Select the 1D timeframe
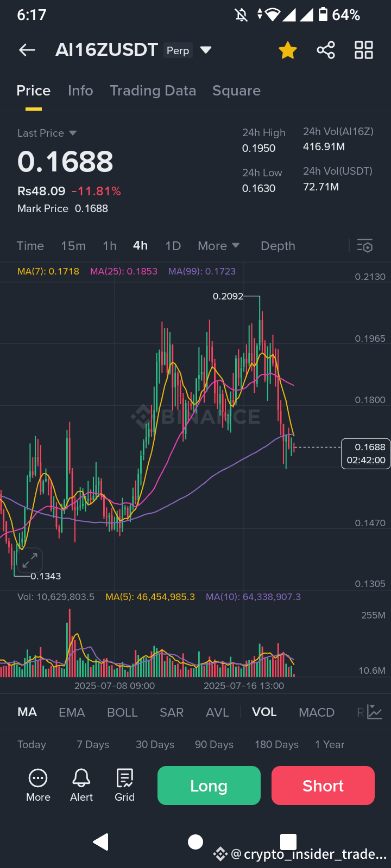 pyautogui.click(x=173, y=246)
